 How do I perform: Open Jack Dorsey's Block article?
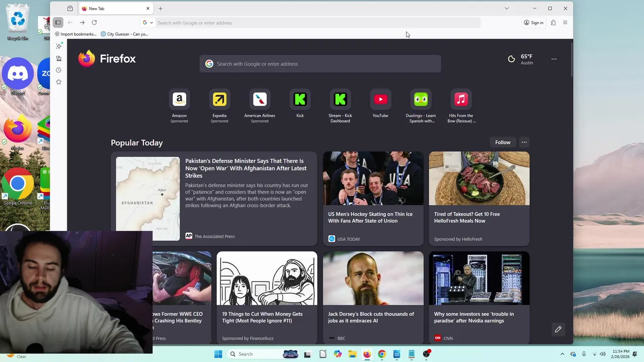tap(373, 298)
